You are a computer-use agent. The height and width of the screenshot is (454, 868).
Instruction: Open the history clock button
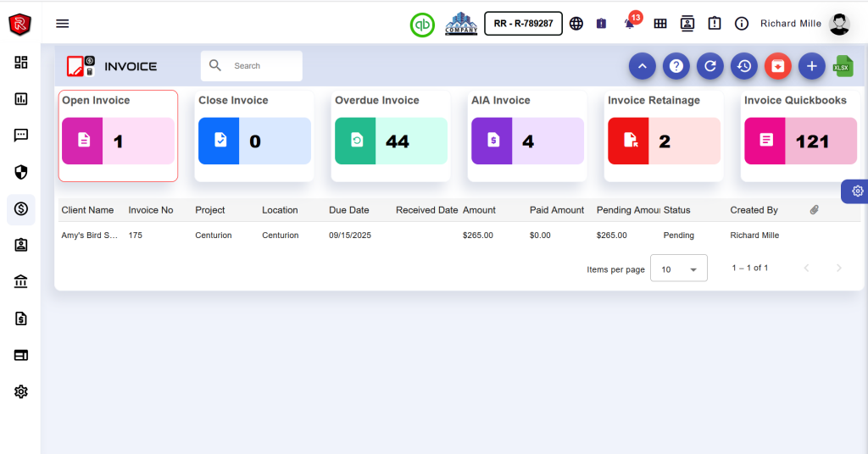pos(743,66)
